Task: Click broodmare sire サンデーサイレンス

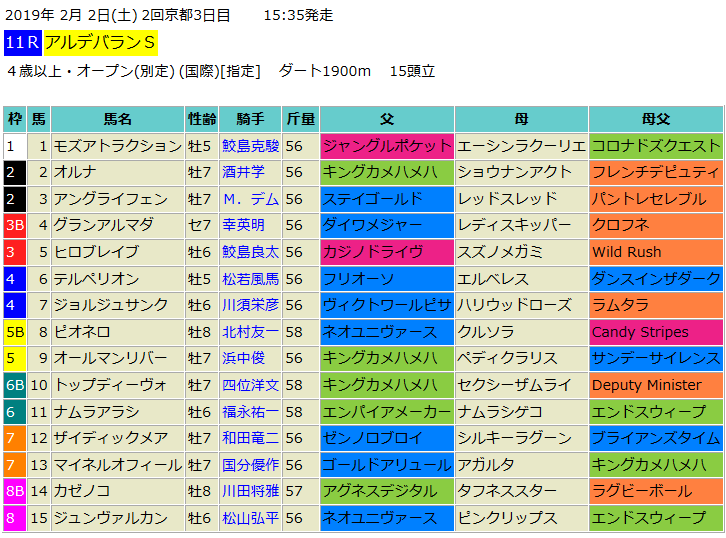Action: (x=656, y=358)
